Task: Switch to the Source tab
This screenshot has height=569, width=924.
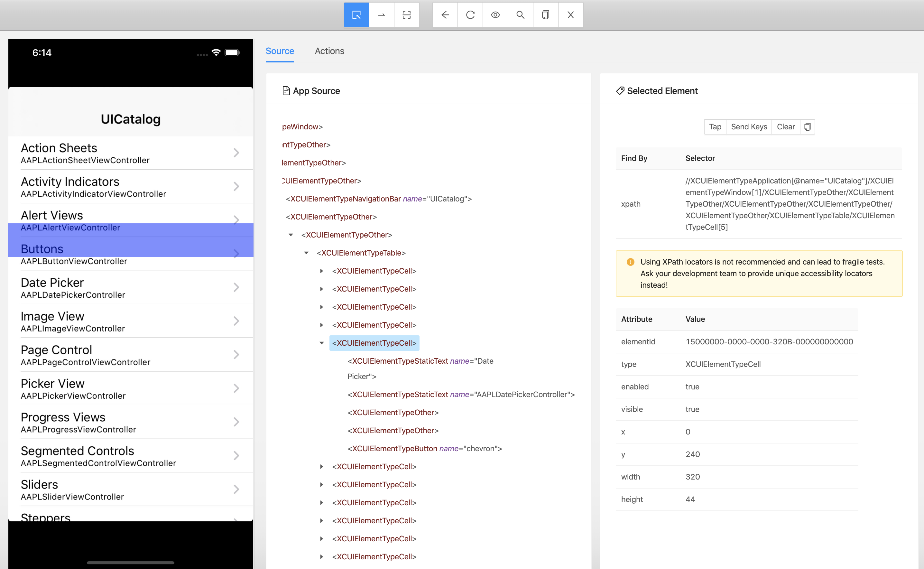Action: pyautogui.click(x=280, y=51)
